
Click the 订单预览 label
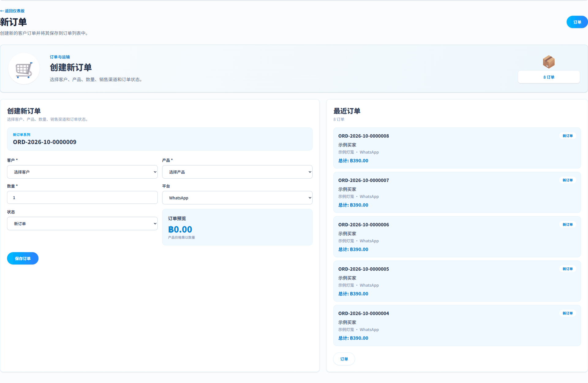pyautogui.click(x=177, y=218)
